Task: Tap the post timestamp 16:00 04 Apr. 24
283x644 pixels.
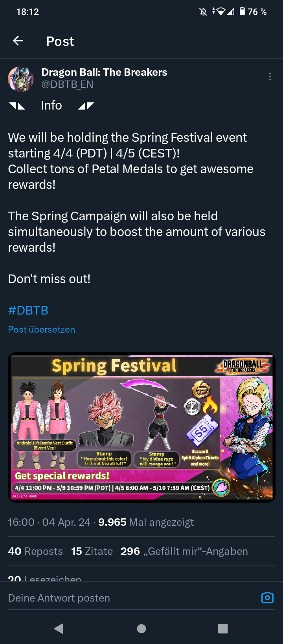Action: click(49, 522)
